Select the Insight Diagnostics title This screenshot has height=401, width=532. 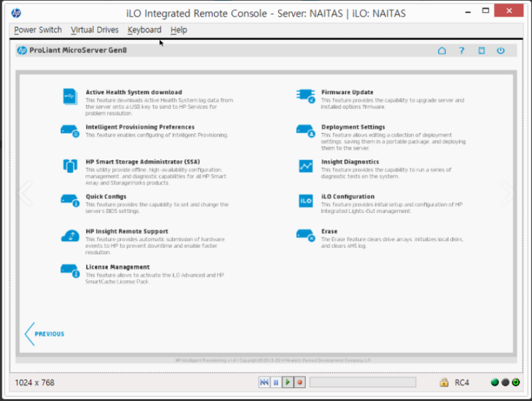click(350, 162)
